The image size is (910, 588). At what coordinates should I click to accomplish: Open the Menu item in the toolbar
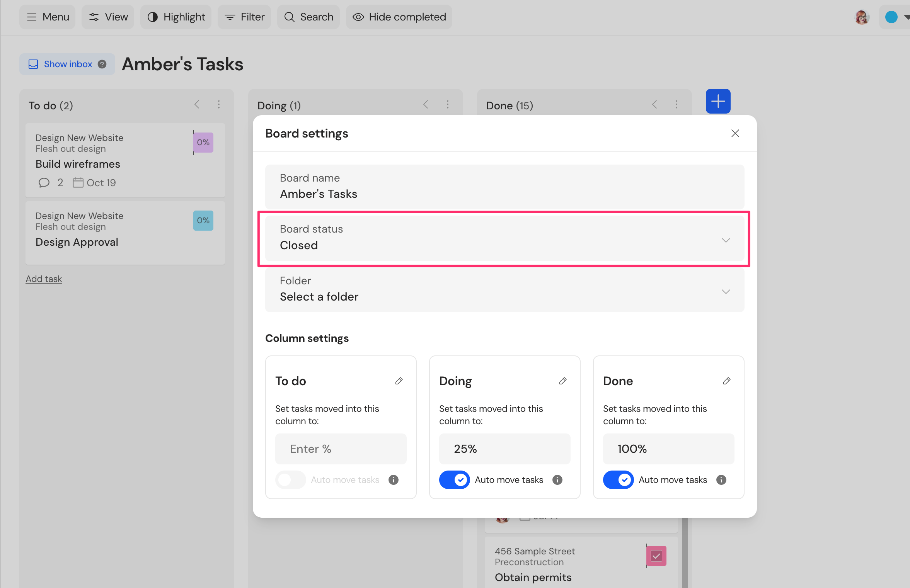(48, 17)
